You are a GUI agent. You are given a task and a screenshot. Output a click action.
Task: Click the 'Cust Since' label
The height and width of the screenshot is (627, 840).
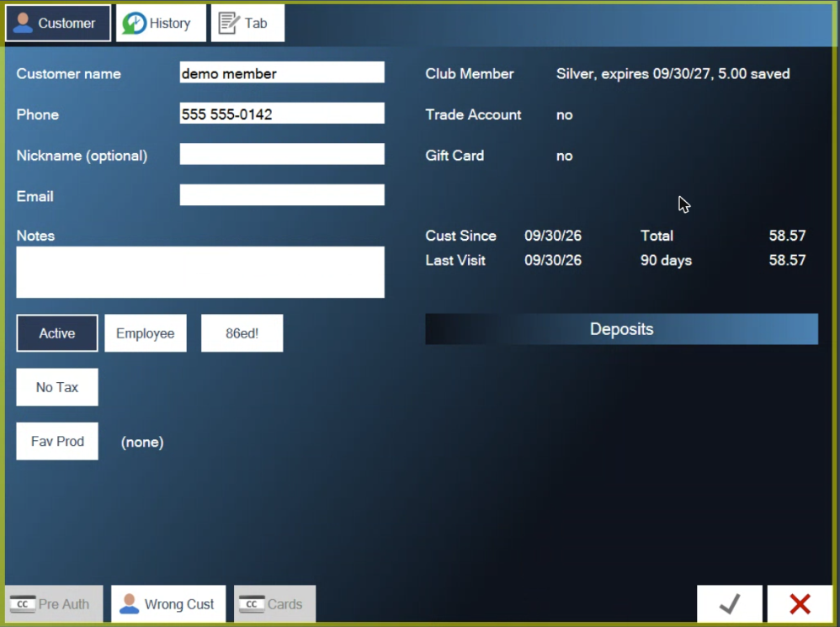460,236
